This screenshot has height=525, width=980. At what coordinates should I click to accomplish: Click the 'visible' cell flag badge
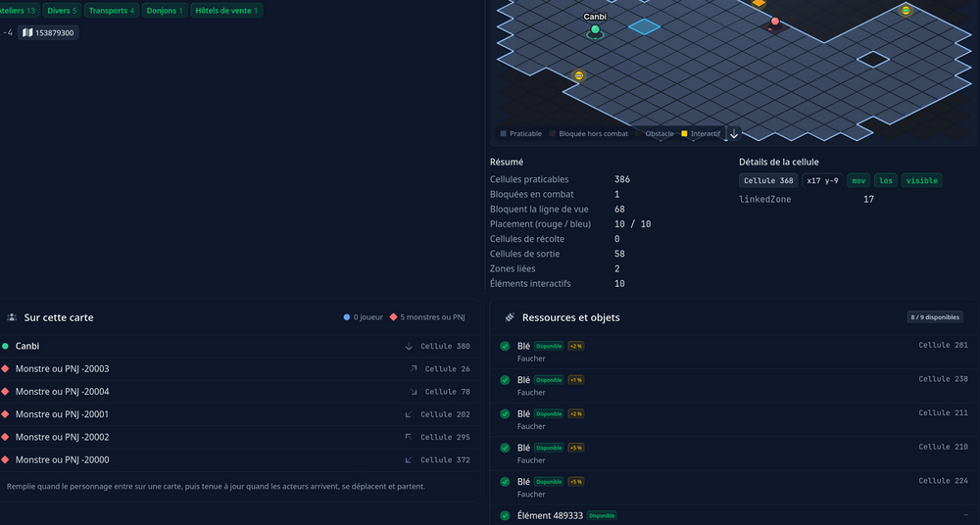pos(922,180)
